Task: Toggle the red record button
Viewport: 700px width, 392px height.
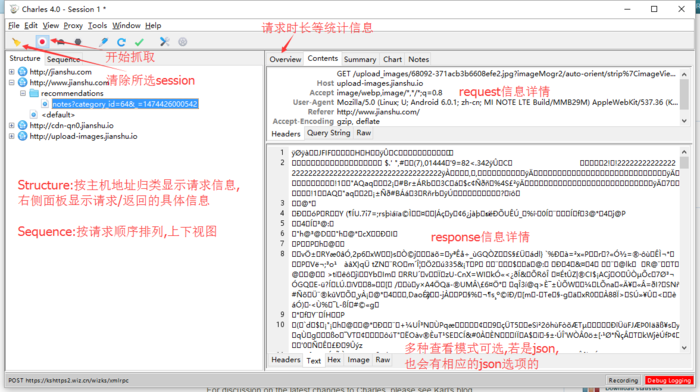Action: click(x=42, y=42)
